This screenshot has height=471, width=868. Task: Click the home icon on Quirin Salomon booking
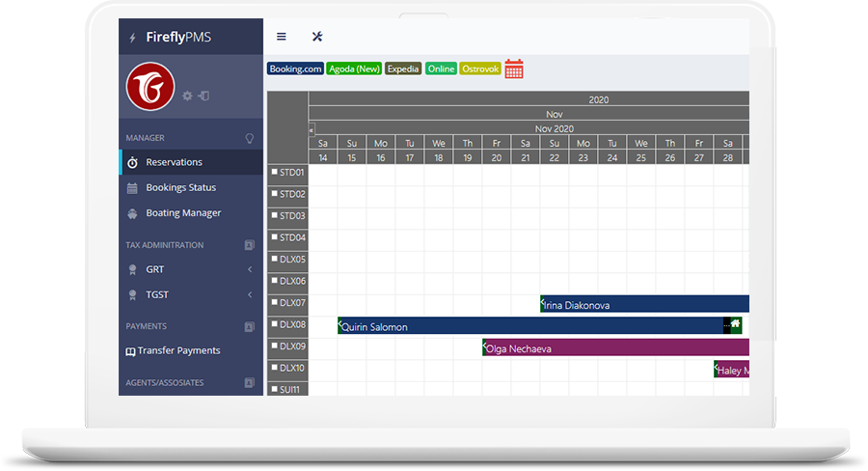point(735,324)
